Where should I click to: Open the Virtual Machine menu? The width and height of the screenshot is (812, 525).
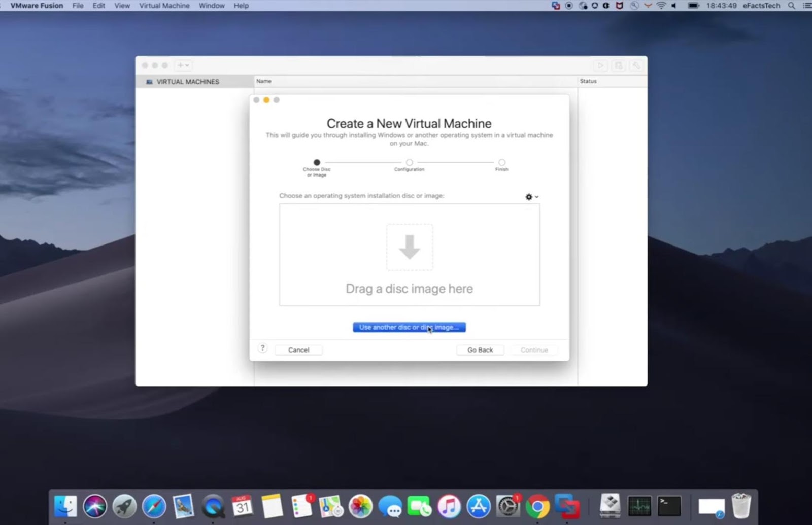coord(164,6)
